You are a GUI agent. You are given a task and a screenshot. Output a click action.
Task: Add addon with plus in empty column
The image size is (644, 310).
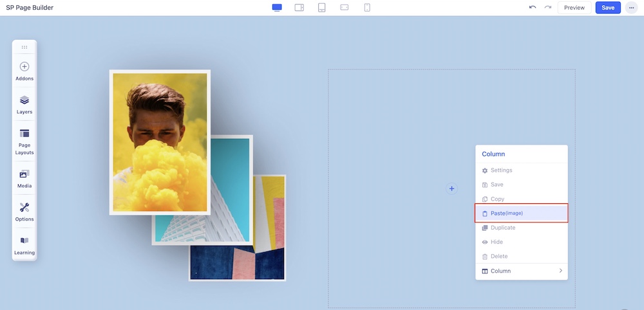tap(452, 188)
